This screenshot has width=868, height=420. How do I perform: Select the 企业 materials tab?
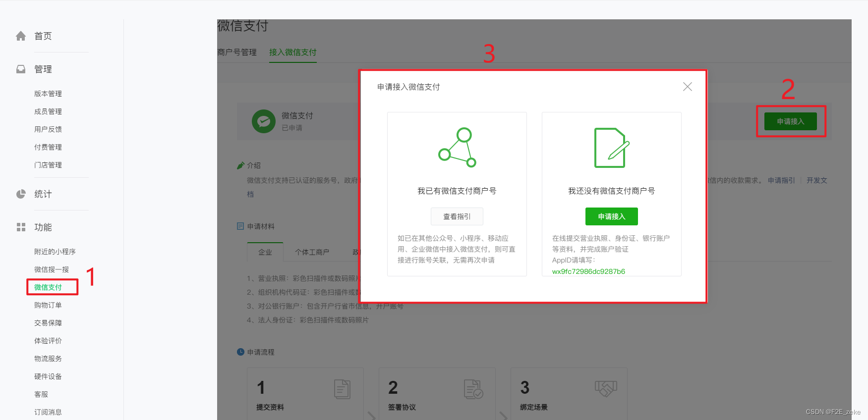point(265,252)
